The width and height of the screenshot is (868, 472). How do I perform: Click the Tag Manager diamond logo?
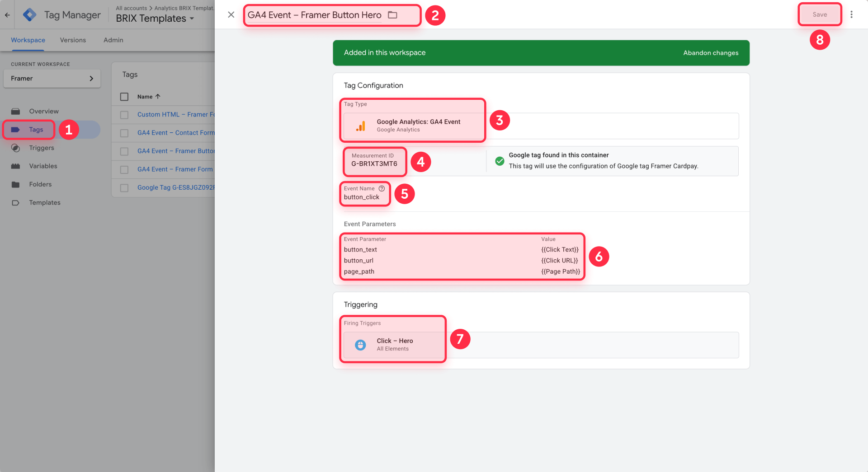[x=30, y=15]
